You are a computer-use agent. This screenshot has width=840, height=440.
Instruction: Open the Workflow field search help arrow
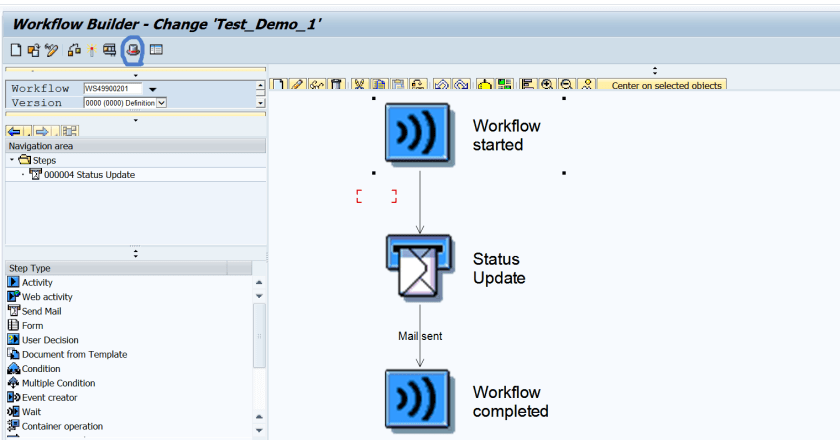click(x=153, y=89)
